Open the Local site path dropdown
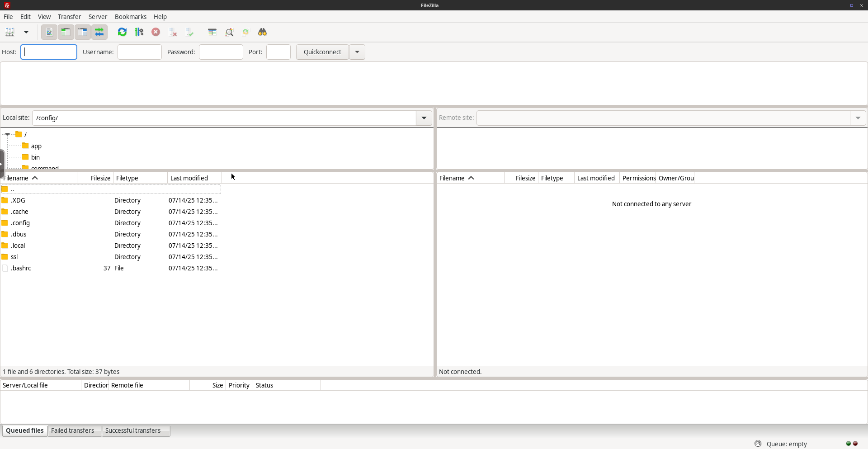The height and width of the screenshot is (449, 868). coord(424,118)
